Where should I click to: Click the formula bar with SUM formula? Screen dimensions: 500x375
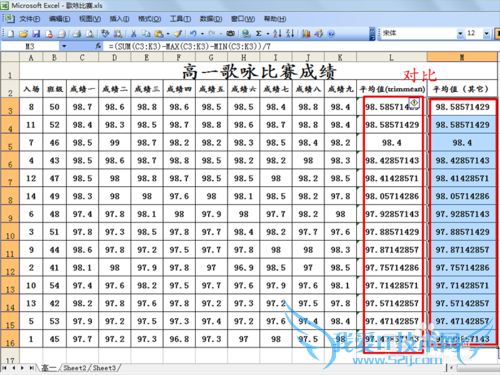(x=302, y=46)
